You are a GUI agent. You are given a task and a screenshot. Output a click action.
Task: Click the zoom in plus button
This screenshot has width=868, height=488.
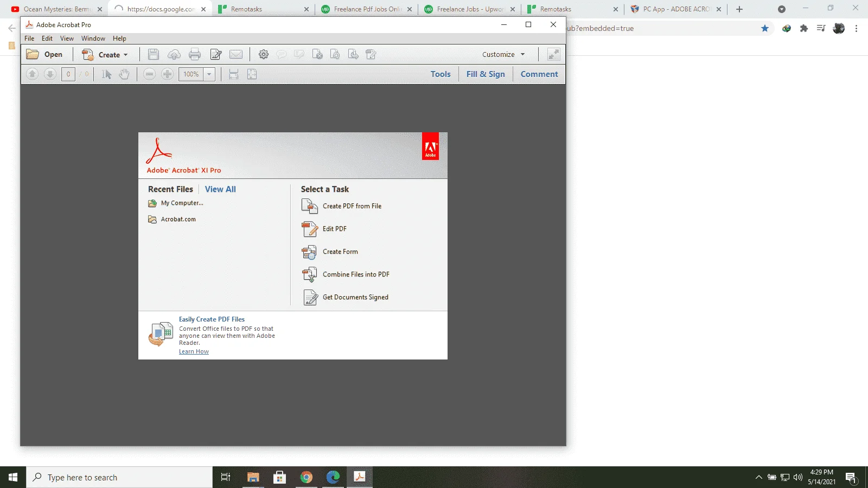click(x=168, y=74)
